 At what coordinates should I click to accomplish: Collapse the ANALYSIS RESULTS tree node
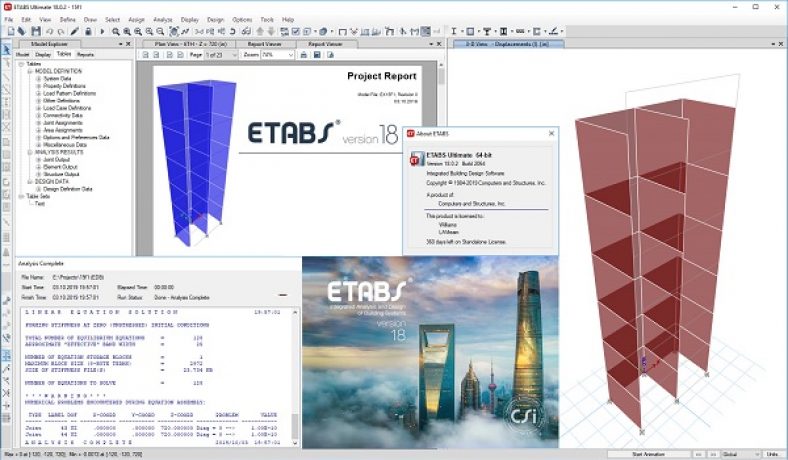point(30,152)
